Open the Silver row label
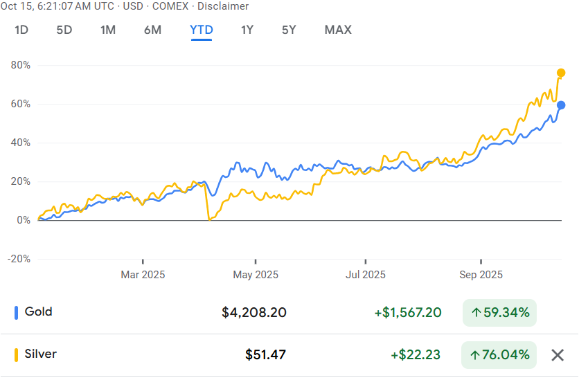 (x=40, y=354)
